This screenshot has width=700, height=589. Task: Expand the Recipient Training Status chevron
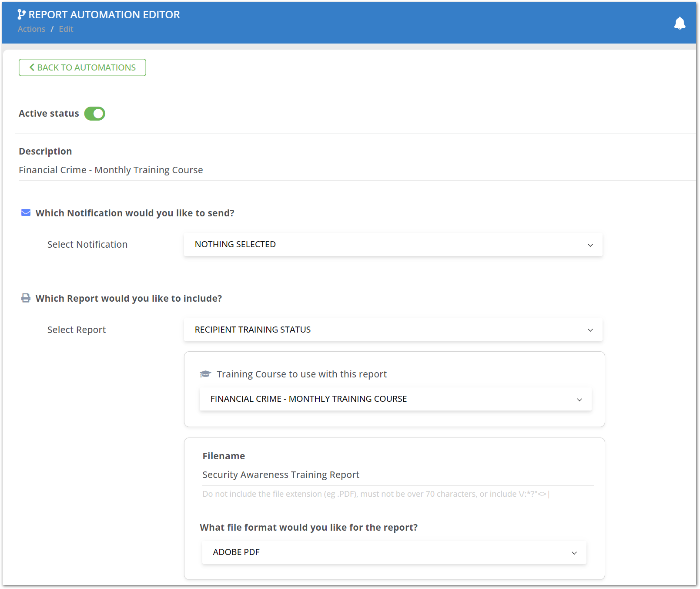(590, 330)
